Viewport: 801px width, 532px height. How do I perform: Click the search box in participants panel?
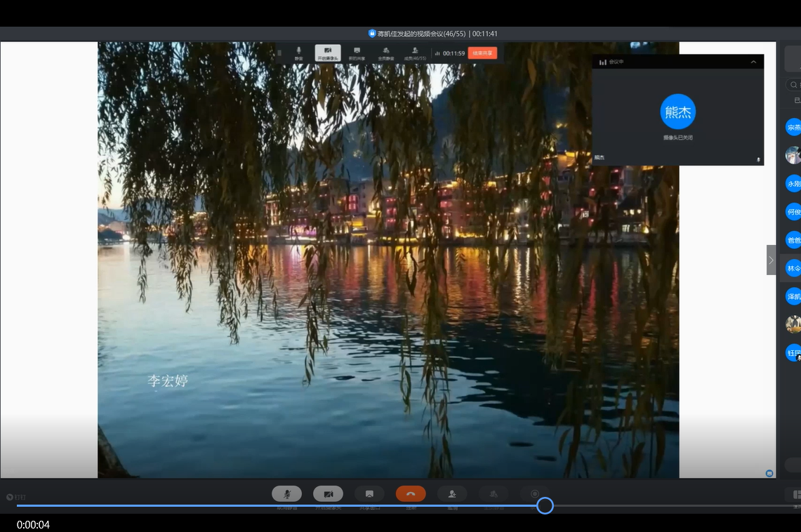tap(795, 85)
